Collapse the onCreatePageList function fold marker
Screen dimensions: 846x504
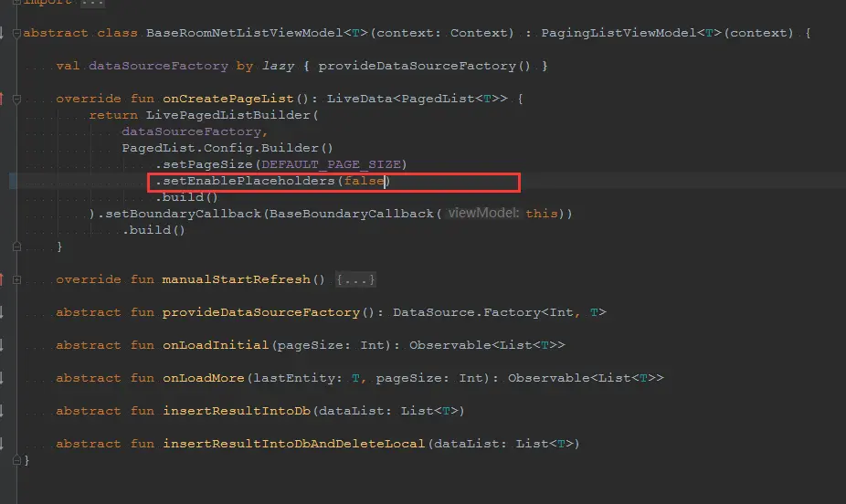click(16, 100)
